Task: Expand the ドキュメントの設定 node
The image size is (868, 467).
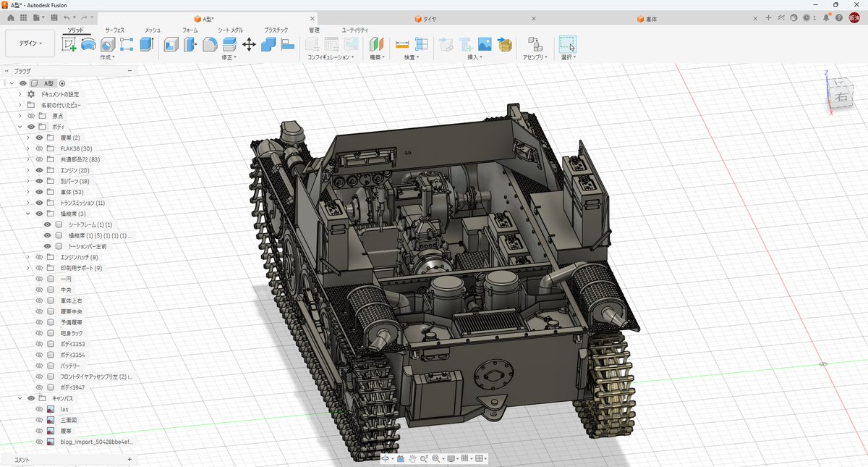Action: coord(20,94)
